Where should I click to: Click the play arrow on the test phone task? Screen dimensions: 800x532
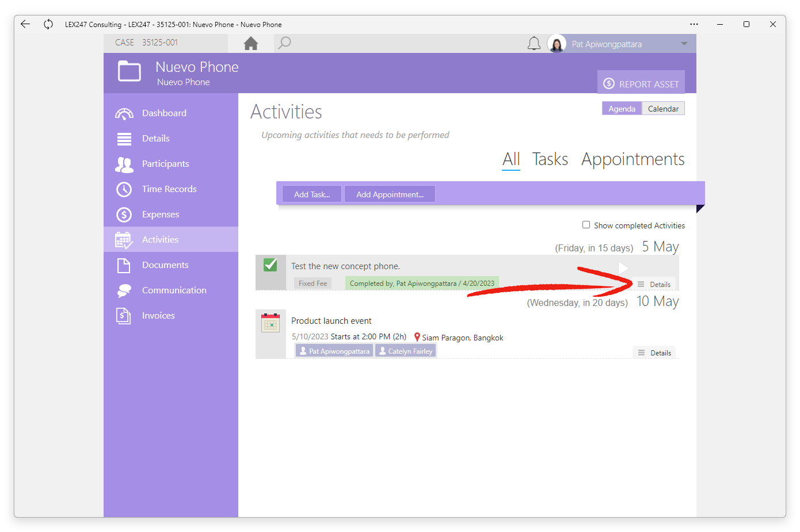tap(623, 268)
